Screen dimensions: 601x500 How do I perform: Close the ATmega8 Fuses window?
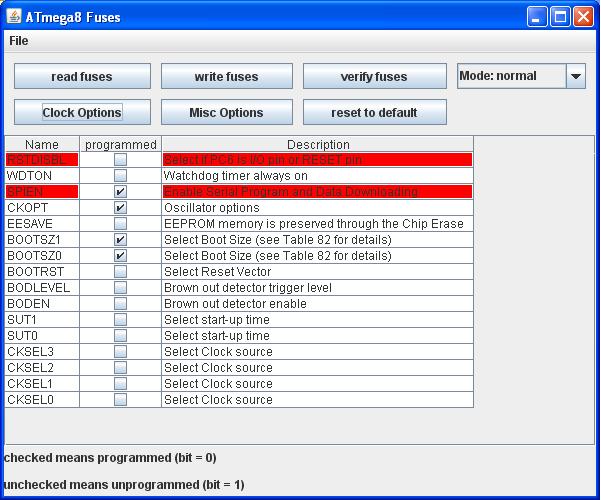point(583,17)
